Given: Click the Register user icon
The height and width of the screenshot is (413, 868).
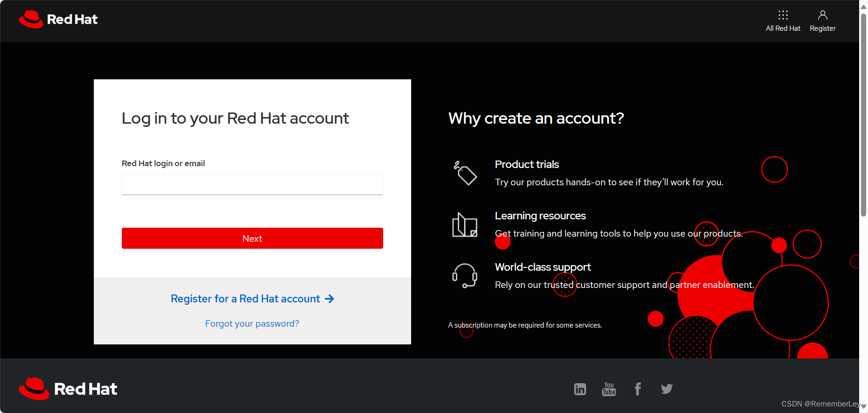Looking at the screenshot, I should 823,15.
